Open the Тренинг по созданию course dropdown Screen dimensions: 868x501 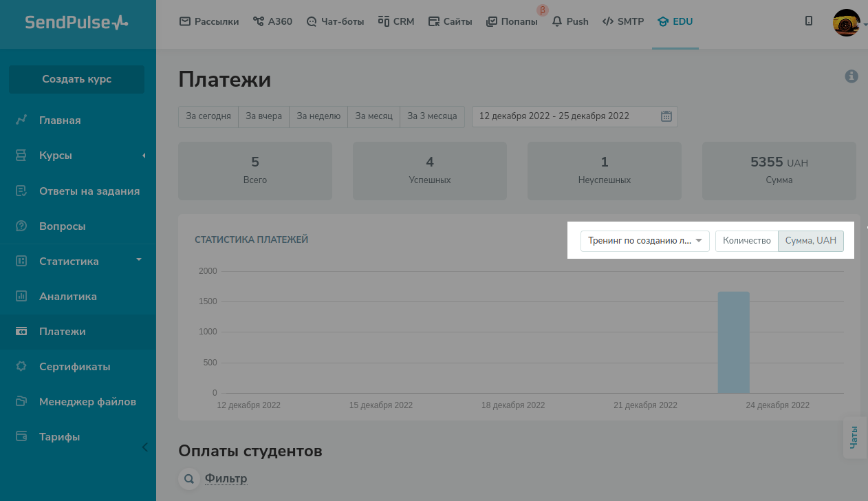tap(644, 241)
